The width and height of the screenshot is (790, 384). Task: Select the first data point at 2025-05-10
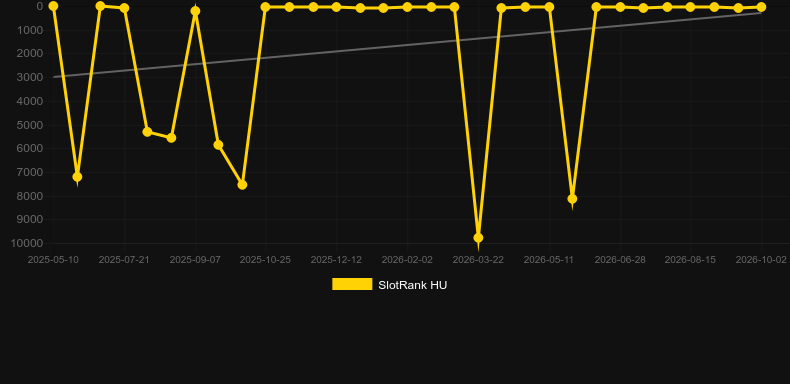[x=53, y=6]
